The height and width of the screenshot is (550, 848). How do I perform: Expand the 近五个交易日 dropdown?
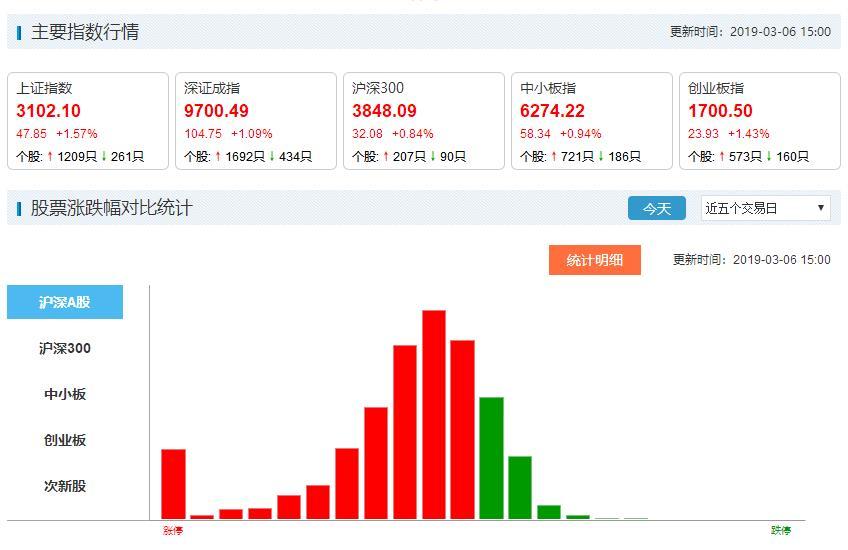766,208
